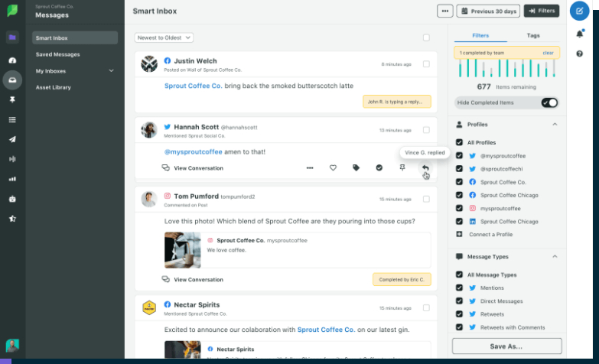Select the Filters tab
599x364 pixels.
click(x=480, y=35)
